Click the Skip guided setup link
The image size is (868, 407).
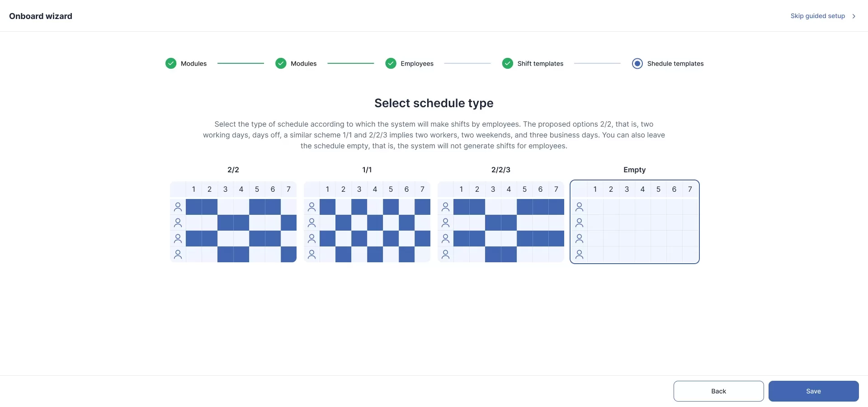click(x=817, y=16)
